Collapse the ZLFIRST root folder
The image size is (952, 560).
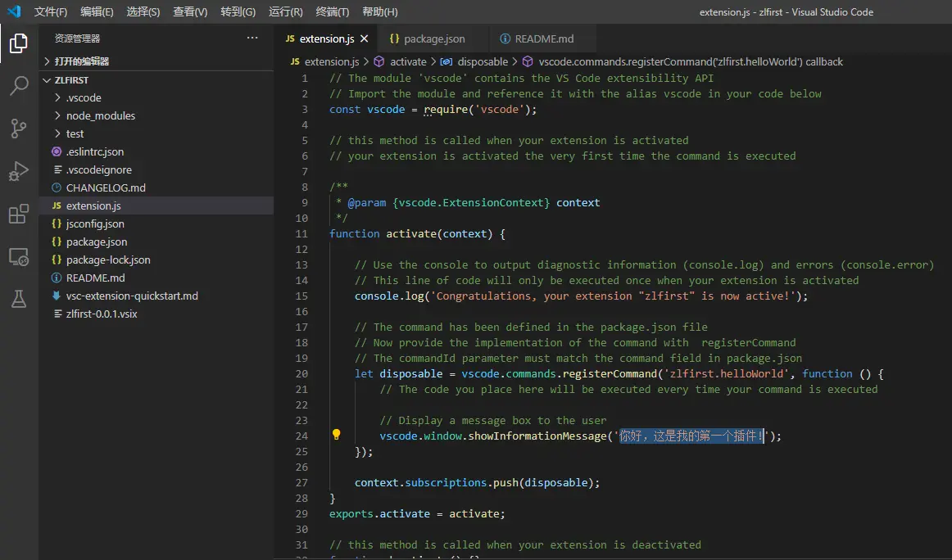(x=71, y=80)
